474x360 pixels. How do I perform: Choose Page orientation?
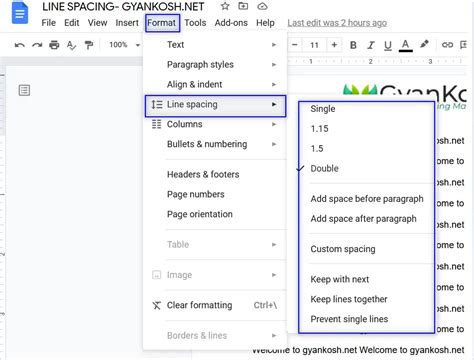point(215,214)
